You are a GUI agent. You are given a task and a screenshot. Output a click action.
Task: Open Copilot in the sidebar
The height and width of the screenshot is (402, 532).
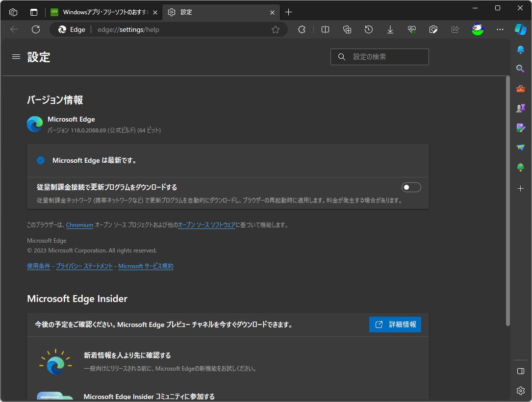pos(522,29)
